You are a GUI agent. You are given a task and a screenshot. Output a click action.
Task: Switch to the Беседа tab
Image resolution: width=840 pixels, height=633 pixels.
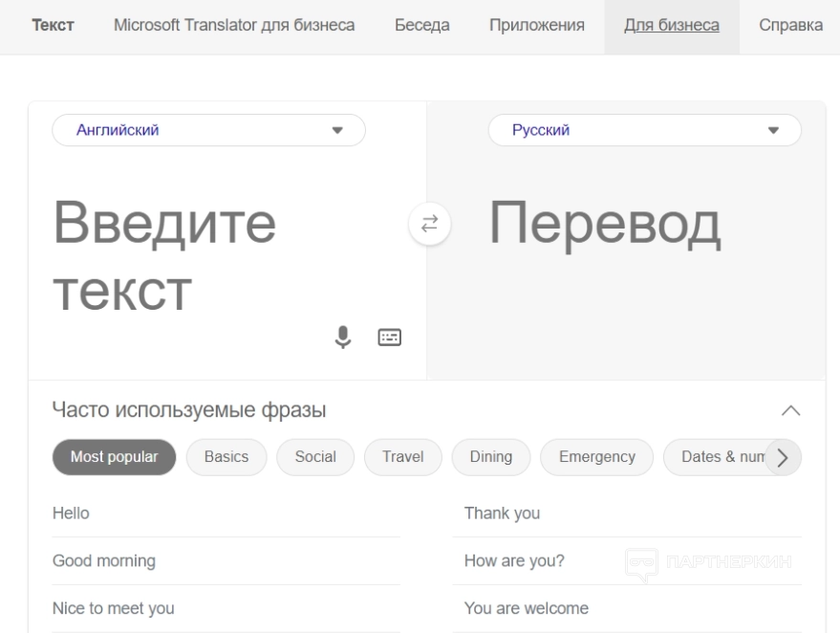pyautogui.click(x=422, y=25)
